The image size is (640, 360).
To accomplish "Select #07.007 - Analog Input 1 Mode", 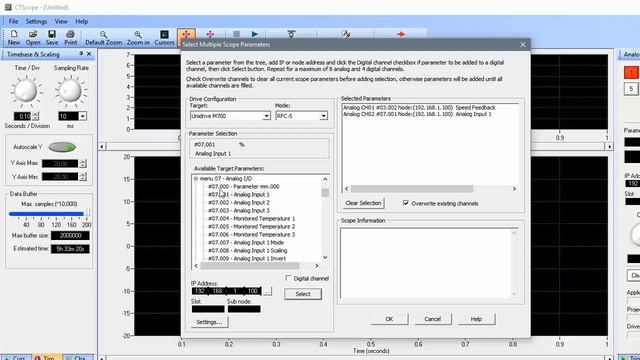I will pos(246,242).
